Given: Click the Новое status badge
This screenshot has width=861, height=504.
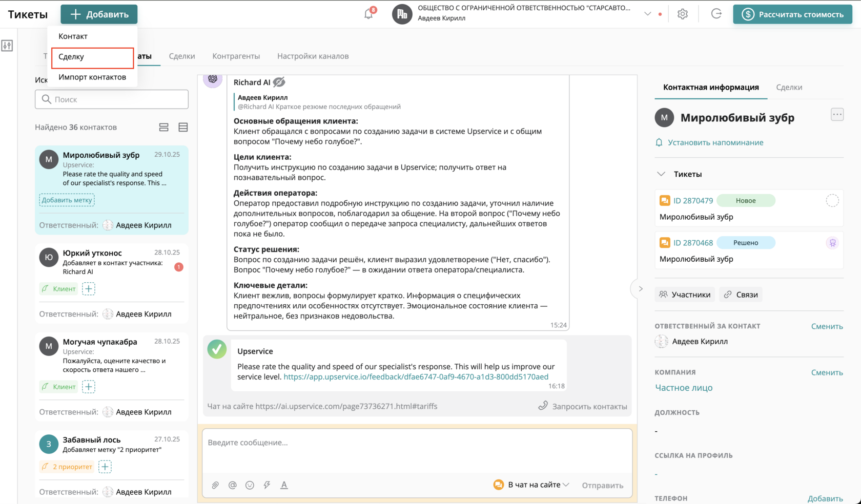Looking at the screenshot, I should 746,201.
